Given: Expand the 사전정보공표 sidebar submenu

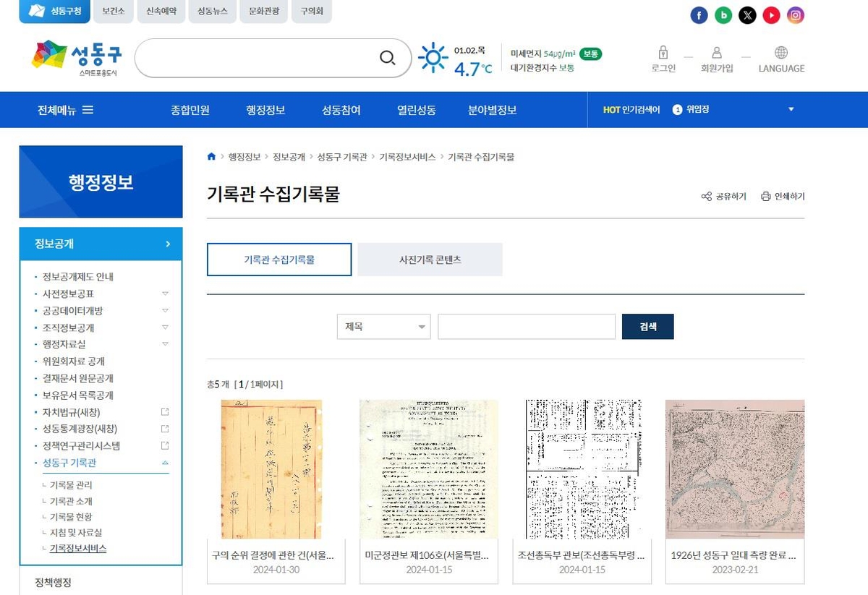Looking at the screenshot, I should pos(165,294).
